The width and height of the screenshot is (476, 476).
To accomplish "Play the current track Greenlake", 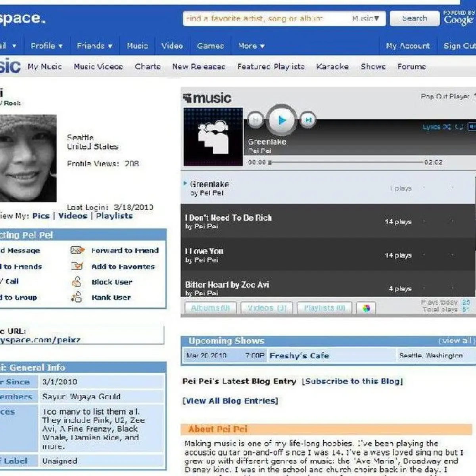I will click(281, 120).
